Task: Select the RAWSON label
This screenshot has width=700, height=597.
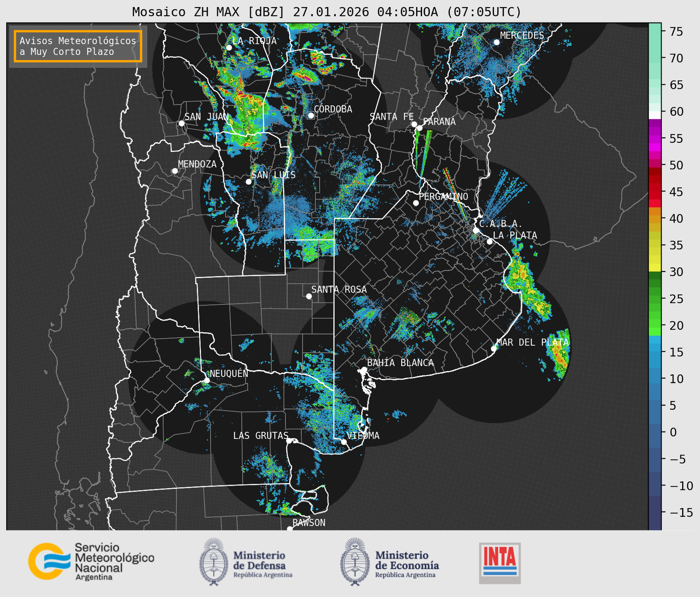Action: point(309,523)
